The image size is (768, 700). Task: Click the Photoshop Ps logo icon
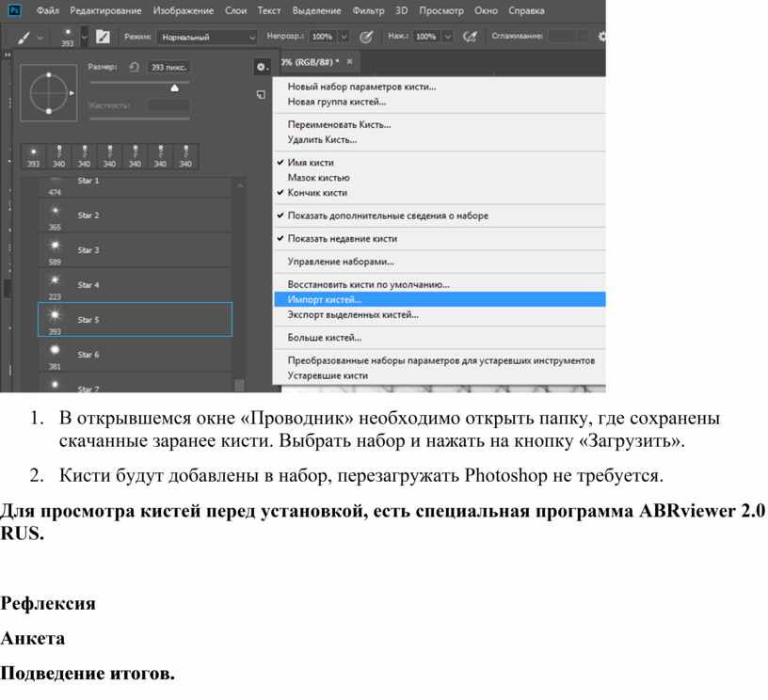point(15,9)
